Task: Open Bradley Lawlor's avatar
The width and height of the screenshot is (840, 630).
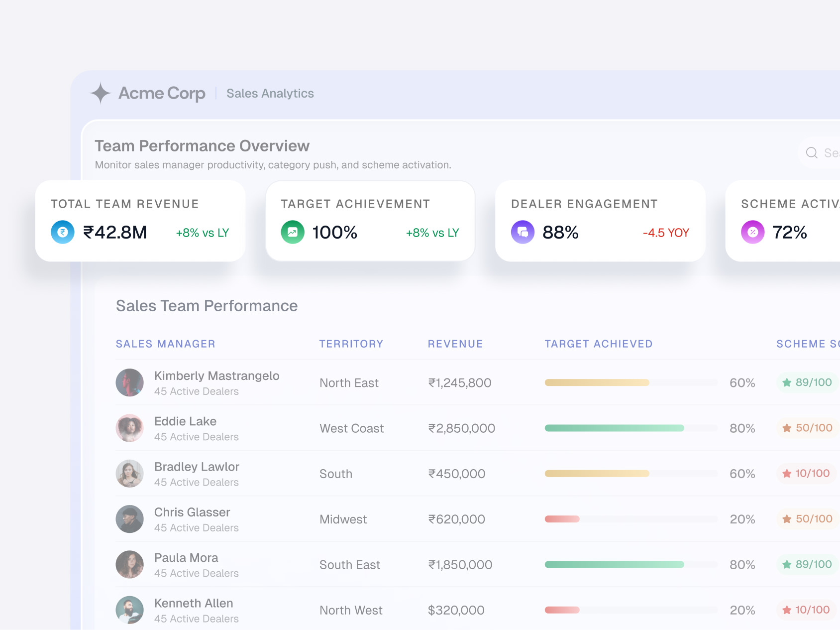Action: [x=130, y=474]
